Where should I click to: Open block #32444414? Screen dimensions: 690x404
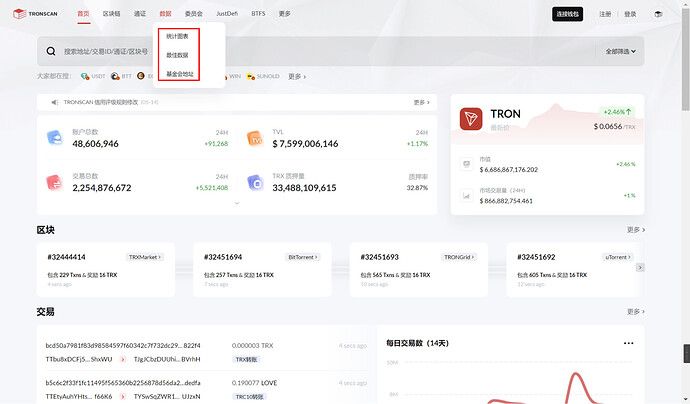click(66, 257)
